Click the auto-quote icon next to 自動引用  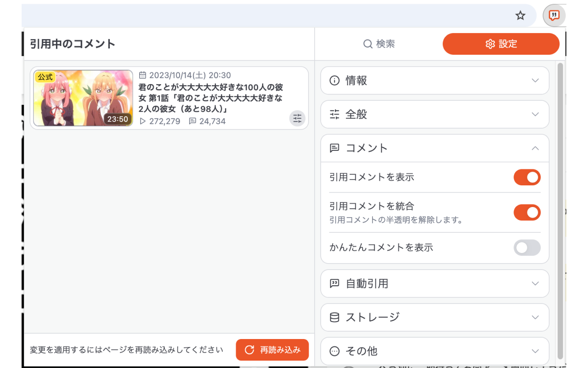pos(334,283)
